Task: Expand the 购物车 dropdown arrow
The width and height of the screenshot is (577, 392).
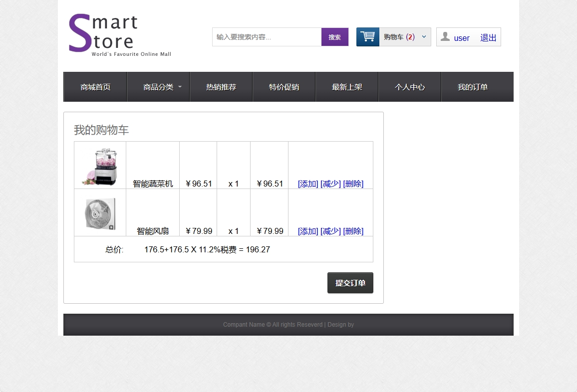Action: 424,37
